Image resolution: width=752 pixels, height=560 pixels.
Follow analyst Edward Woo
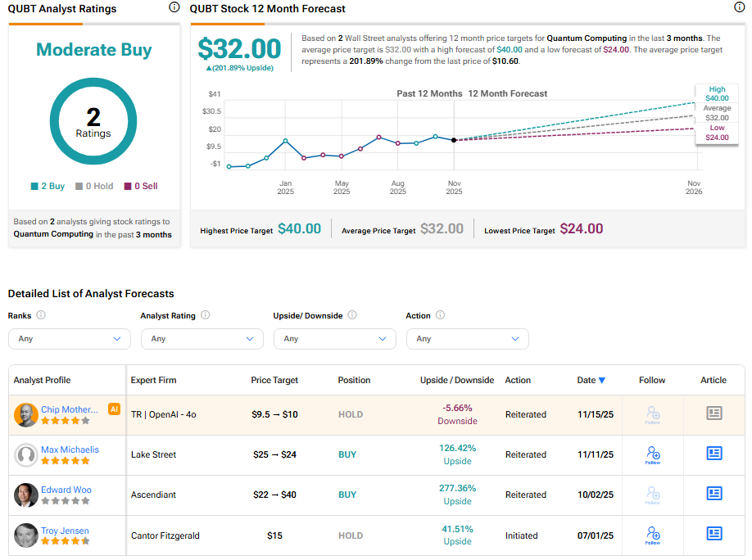653,494
